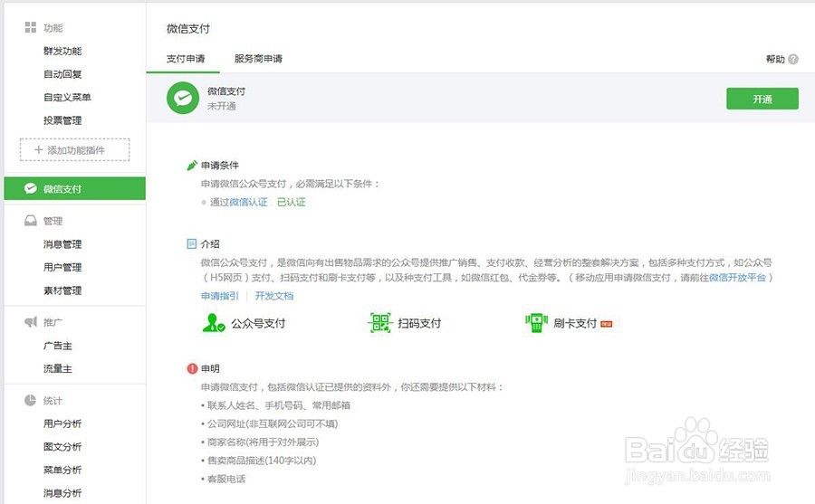The width and height of the screenshot is (815, 504).
Task: Click the 管理 section label
Action: tap(53, 221)
